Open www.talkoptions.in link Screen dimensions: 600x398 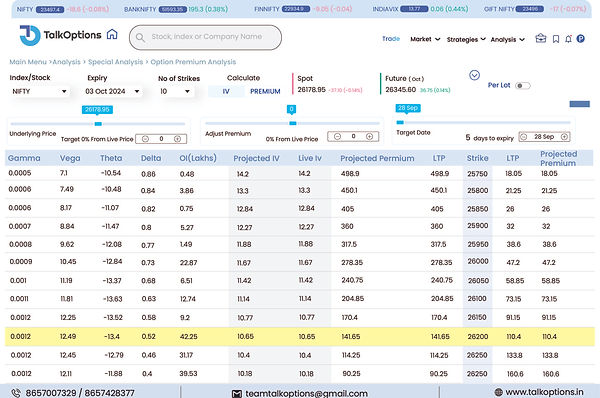[x=544, y=392]
